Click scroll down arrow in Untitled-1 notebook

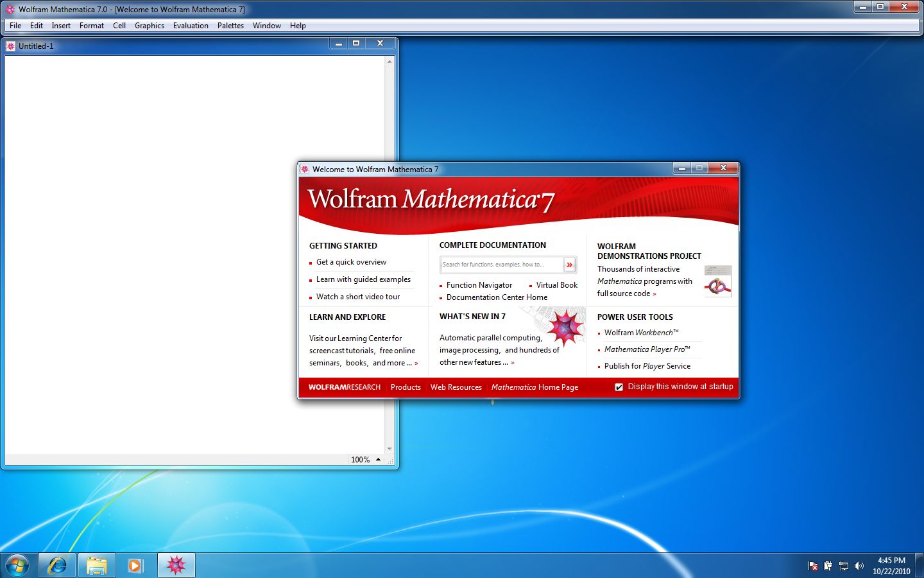tap(389, 449)
